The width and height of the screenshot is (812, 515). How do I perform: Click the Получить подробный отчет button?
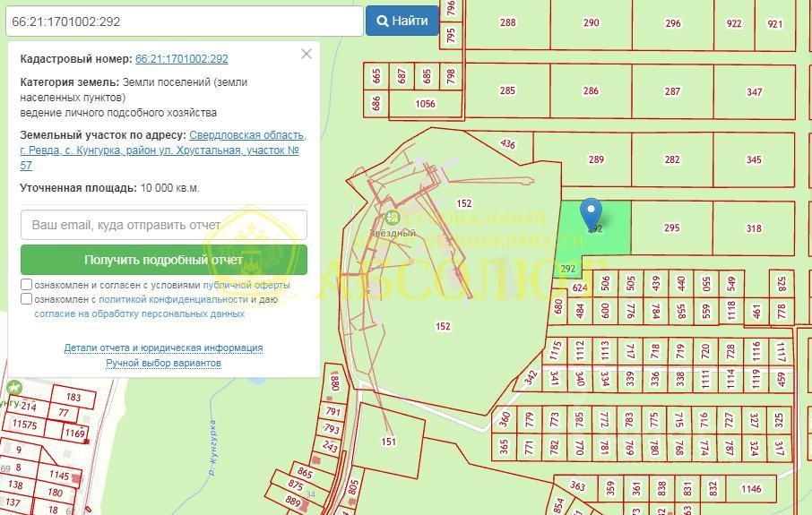(164, 260)
